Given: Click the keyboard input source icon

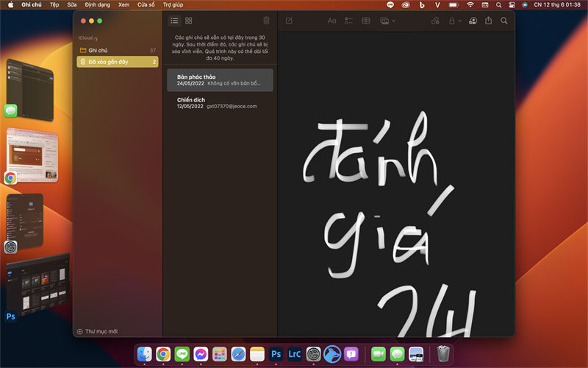Looking at the screenshot, I should pyautogui.click(x=485, y=5).
